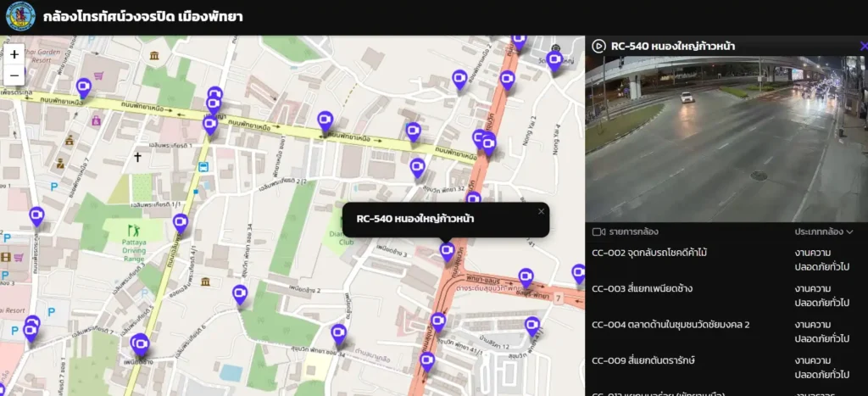Open camera marker above บ้านสิริภา 12 street
This screenshot has height=396, width=868.
(x=532, y=326)
